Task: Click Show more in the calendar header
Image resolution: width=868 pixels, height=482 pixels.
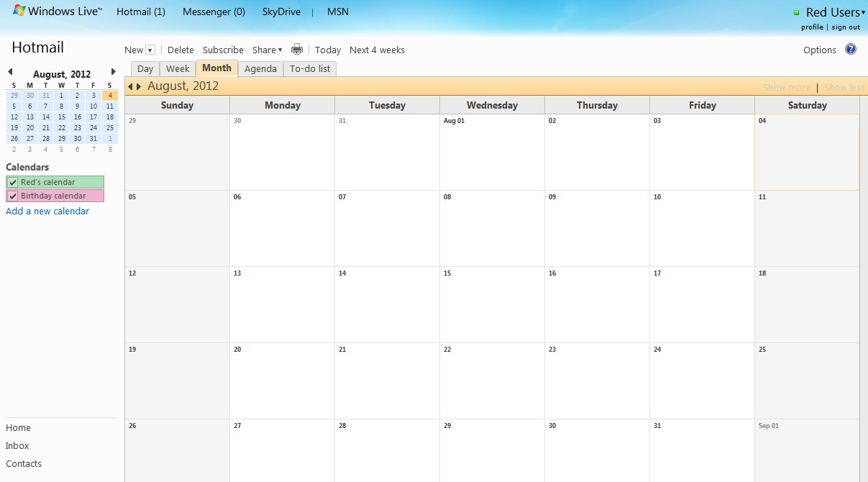Action: [787, 87]
